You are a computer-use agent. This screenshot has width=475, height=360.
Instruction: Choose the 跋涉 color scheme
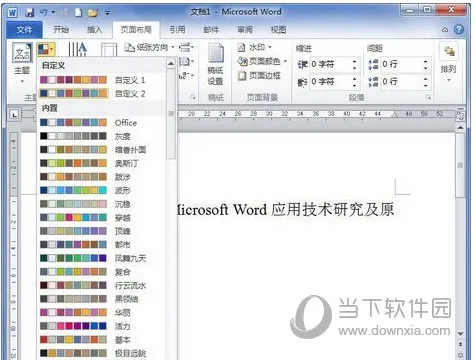[101, 177]
